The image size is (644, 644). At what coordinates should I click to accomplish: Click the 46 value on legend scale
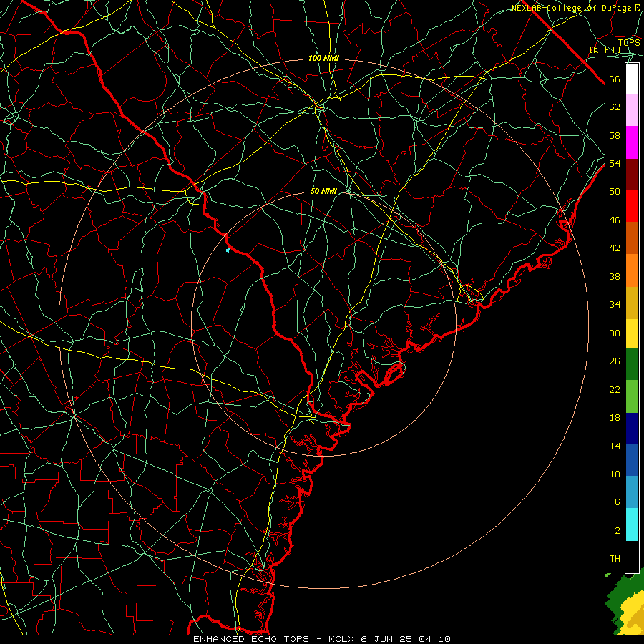tap(615, 220)
